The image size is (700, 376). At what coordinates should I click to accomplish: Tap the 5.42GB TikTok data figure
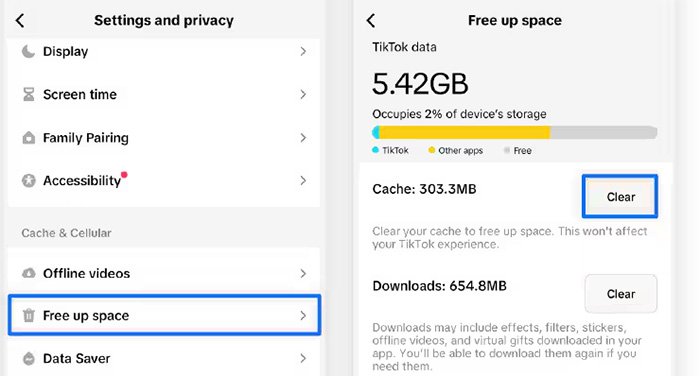pyautogui.click(x=420, y=84)
